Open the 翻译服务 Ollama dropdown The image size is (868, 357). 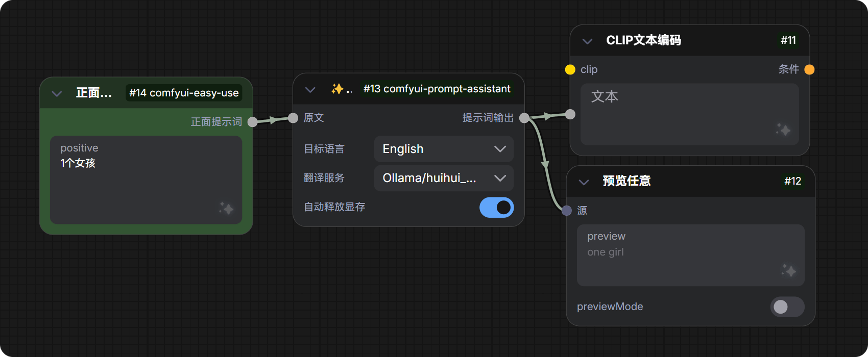click(x=444, y=178)
